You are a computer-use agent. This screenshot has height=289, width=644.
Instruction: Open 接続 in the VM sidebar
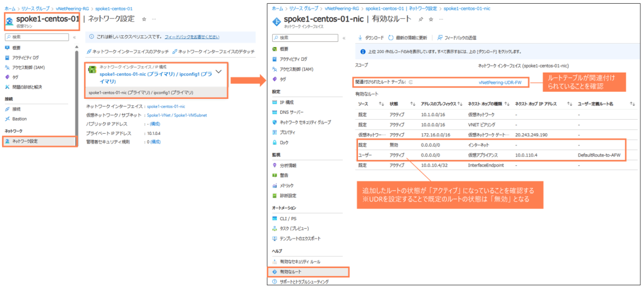point(13,109)
